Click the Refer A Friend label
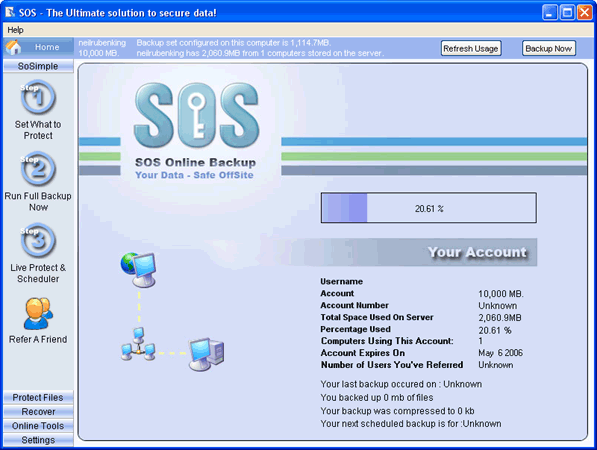The width and height of the screenshot is (597, 450). [38, 339]
